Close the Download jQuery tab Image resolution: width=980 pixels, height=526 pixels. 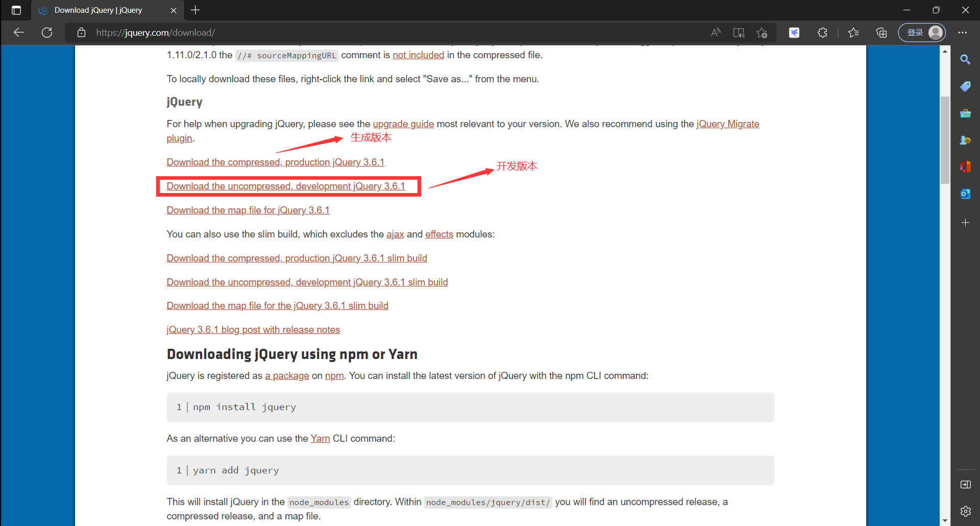(x=174, y=10)
